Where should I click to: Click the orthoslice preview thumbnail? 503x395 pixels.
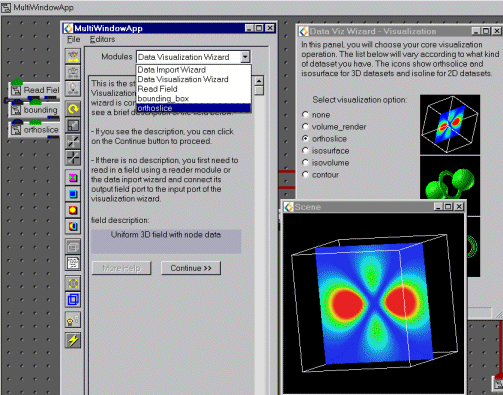point(450,125)
